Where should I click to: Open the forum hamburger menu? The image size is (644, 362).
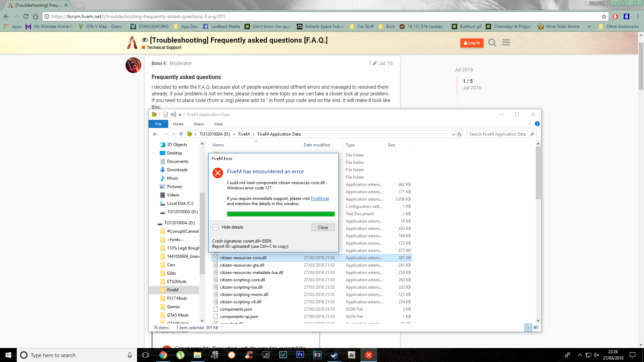506,43
